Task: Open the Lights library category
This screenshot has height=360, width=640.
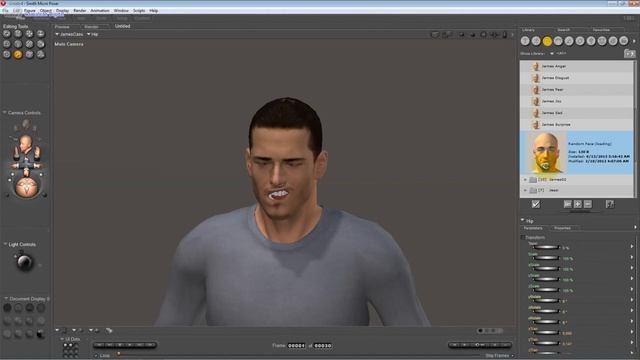Action: [x=591, y=41]
